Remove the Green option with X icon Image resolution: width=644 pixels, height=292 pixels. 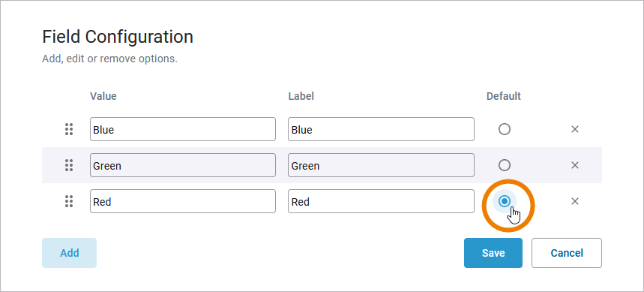(x=575, y=165)
